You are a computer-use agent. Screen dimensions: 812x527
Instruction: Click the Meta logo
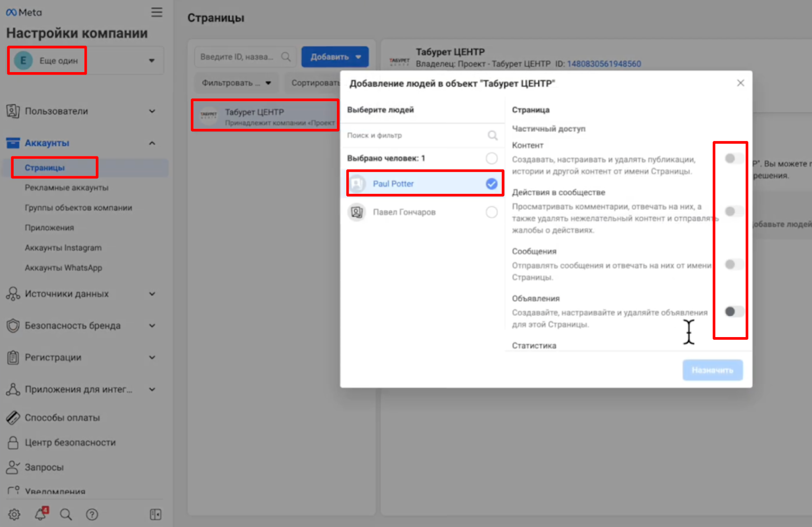(x=24, y=12)
